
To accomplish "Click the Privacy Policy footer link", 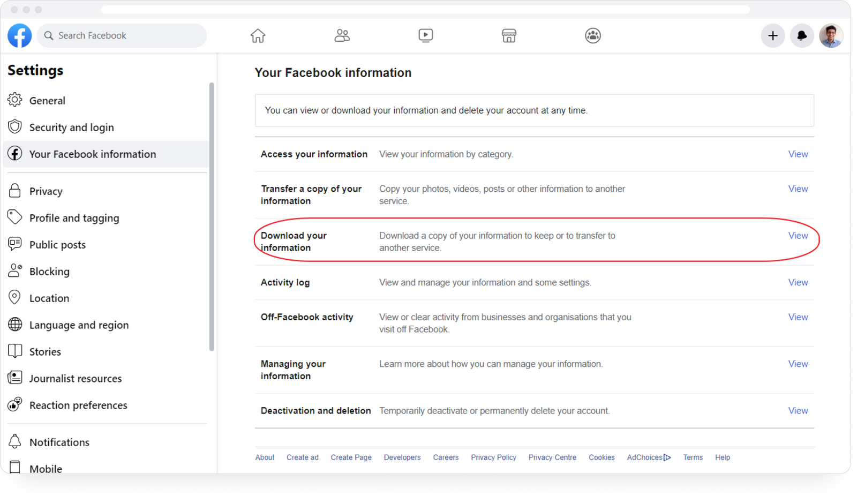I will click(493, 457).
